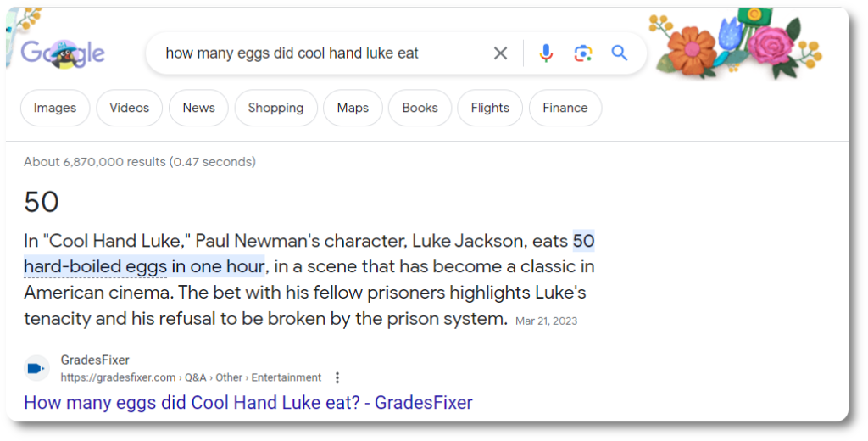Click the highlighted '50 hard-boiled eggs' snippet text
868x441 pixels.
tap(144, 266)
